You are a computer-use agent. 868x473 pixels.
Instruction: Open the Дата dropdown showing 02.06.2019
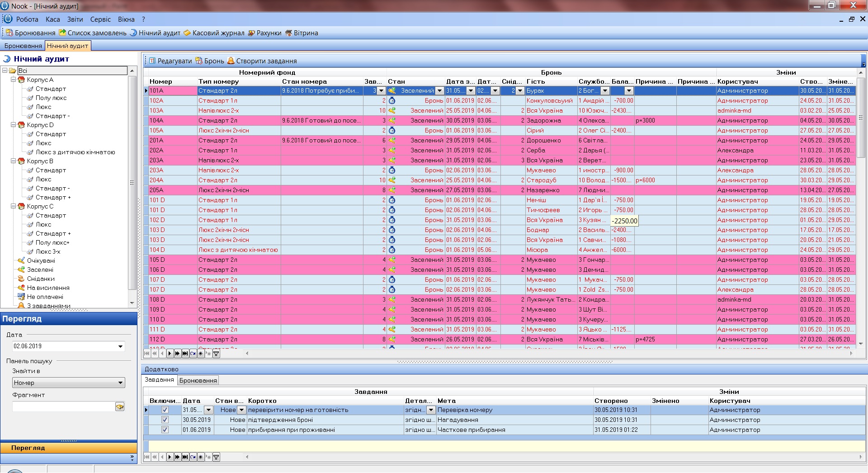120,347
